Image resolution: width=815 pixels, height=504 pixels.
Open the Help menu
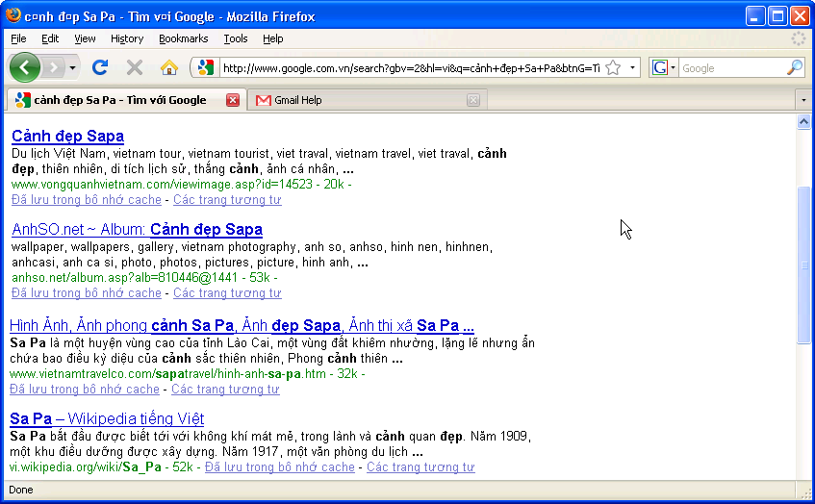[x=273, y=39]
